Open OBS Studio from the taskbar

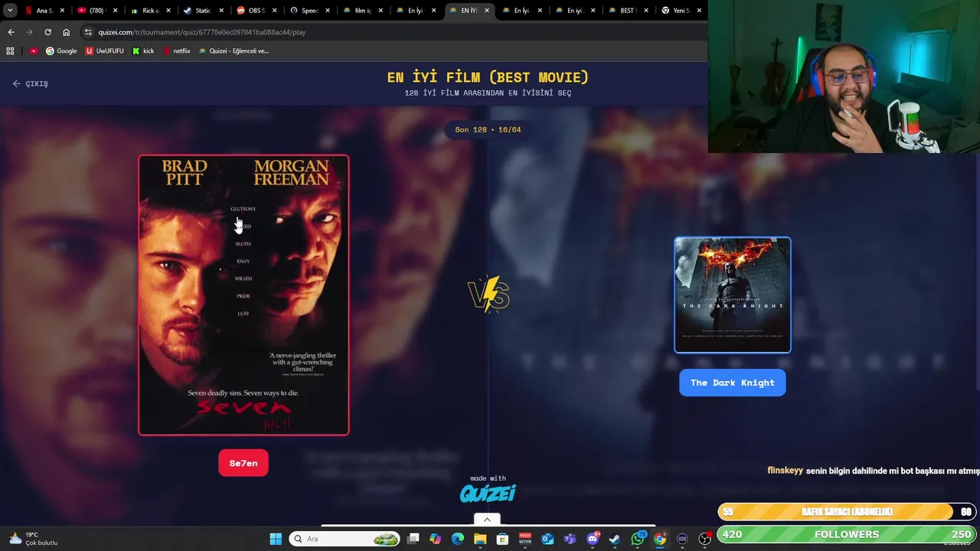click(x=705, y=539)
